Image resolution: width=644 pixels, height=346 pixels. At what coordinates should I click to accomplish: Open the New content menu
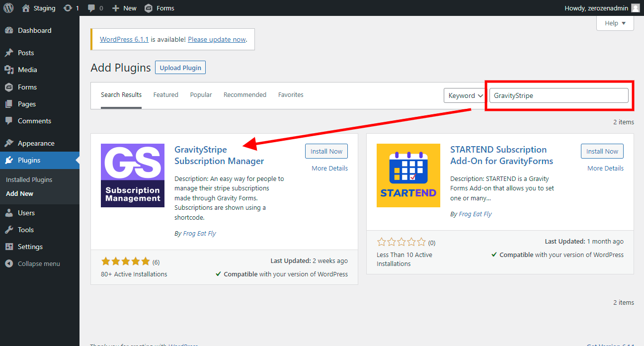(124, 8)
